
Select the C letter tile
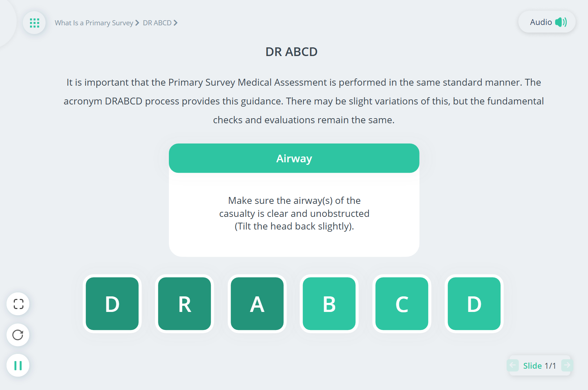coord(402,304)
